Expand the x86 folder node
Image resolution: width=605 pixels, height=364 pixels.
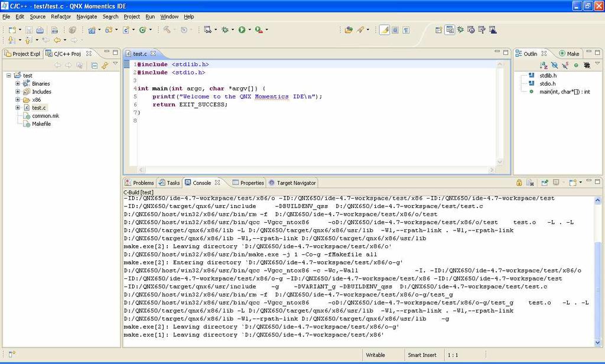click(x=17, y=100)
